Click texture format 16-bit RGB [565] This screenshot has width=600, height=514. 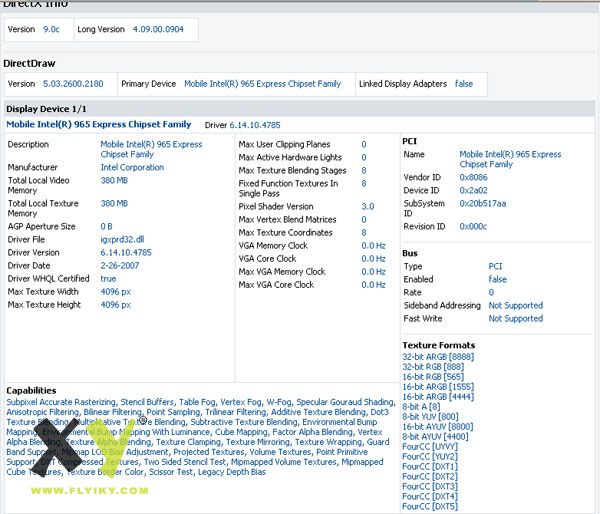433,377
